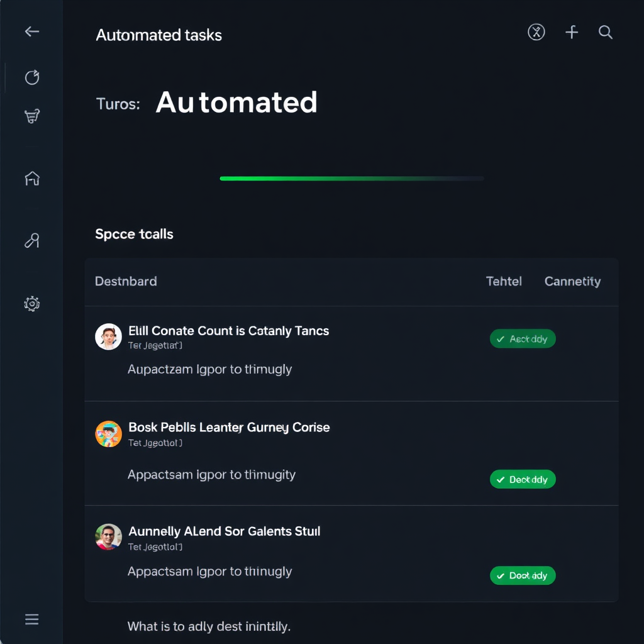Go to the home sidebar icon
Screen dimensions: 644x644
pos(32,179)
